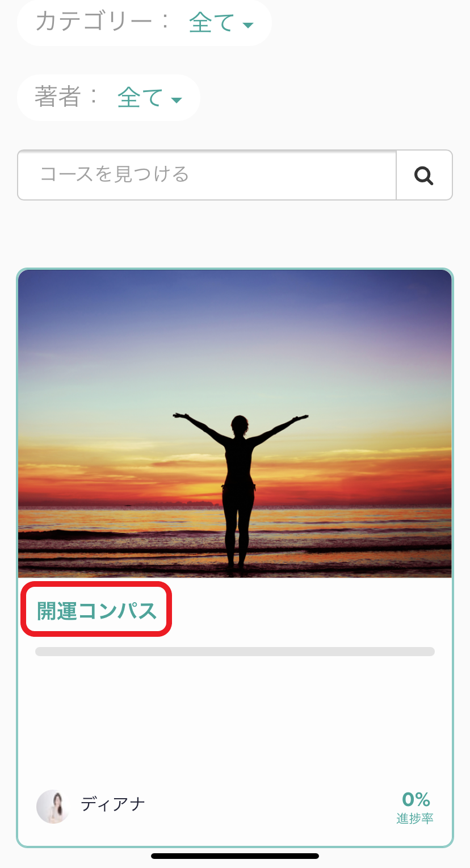The height and width of the screenshot is (868, 470).
Task: Click ディアナ's round avatar photo
Action: [x=53, y=806]
